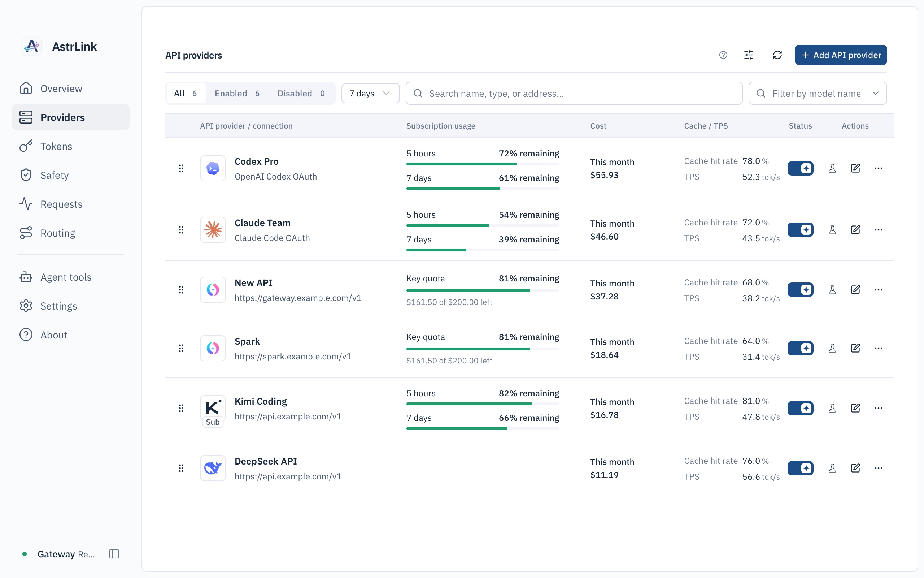Open more actions for Kimi Coding
This screenshot has width=924, height=578.
[x=878, y=408]
